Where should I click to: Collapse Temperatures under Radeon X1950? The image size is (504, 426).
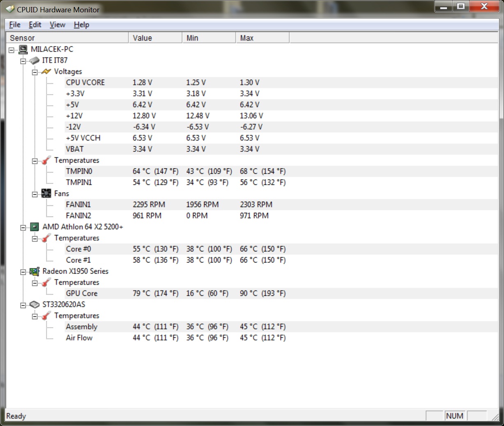(35, 283)
